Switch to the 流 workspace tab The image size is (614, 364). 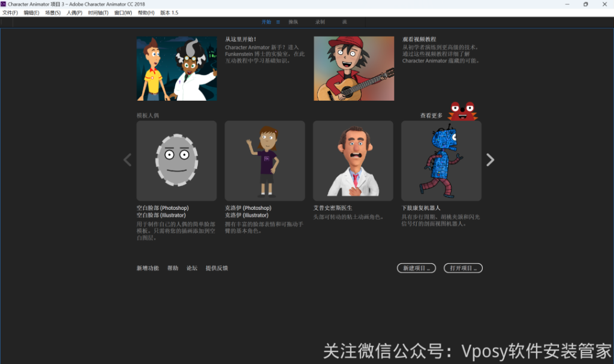click(345, 22)
